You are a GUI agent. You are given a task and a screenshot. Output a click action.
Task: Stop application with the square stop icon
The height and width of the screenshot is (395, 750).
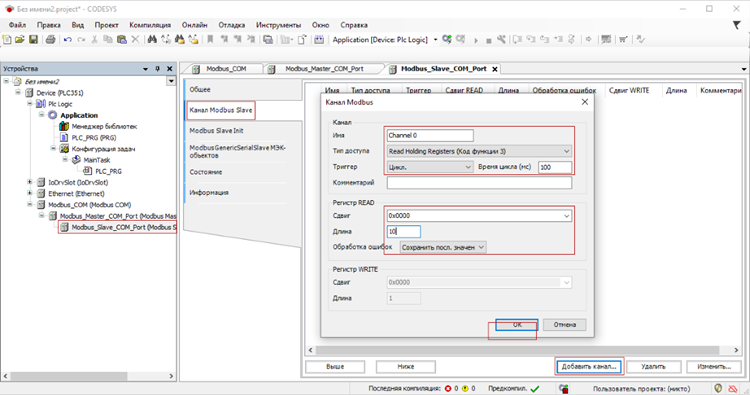click(488, 41)
